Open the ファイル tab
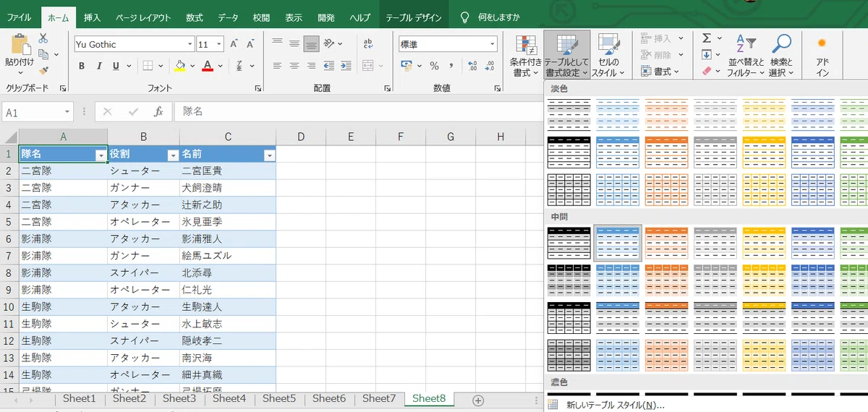Screen dimensions: 868x412 (19, 17)
